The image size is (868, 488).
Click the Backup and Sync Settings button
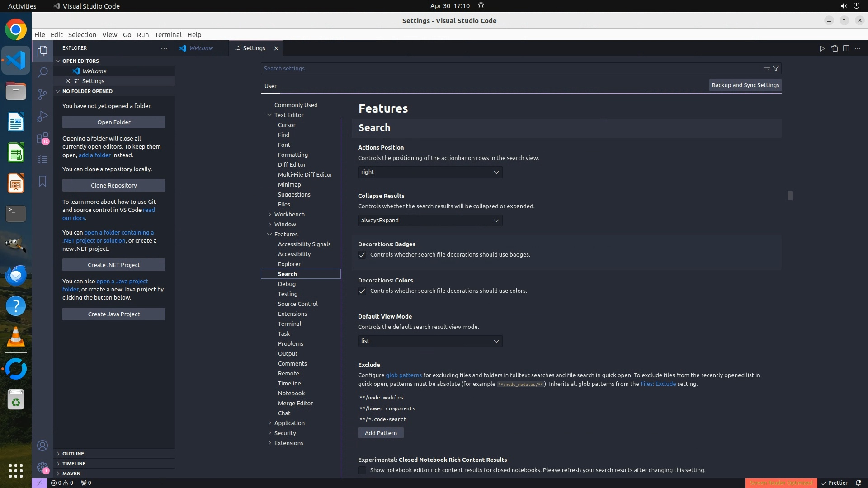pyautogui.click(x=745, y=85)
